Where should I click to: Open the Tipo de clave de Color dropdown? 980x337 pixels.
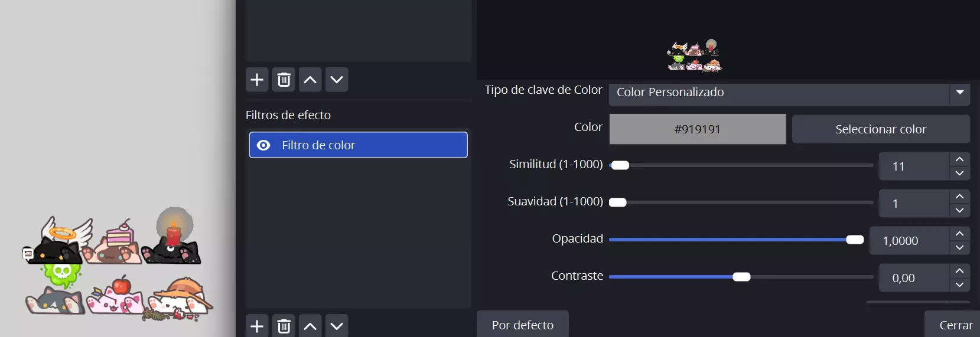[789, 93]
